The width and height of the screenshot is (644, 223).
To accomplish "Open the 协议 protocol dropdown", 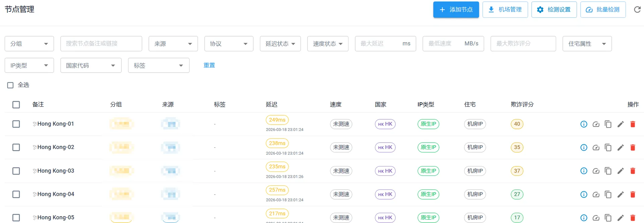I will coord(229,44).
